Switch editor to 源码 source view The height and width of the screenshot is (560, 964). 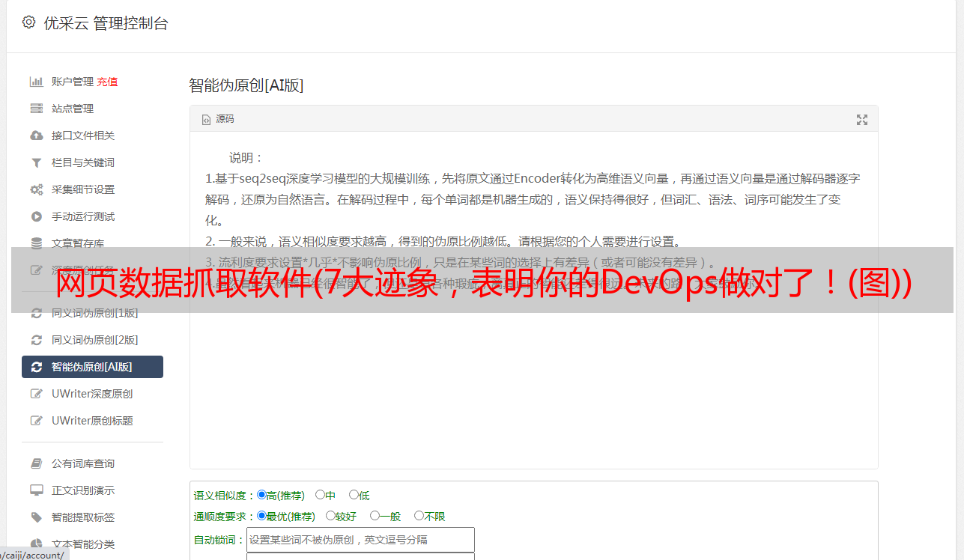tap(218, 119)
